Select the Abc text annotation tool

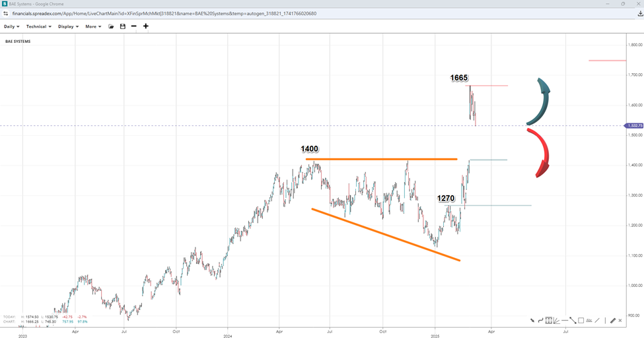[x=589, y=321]
